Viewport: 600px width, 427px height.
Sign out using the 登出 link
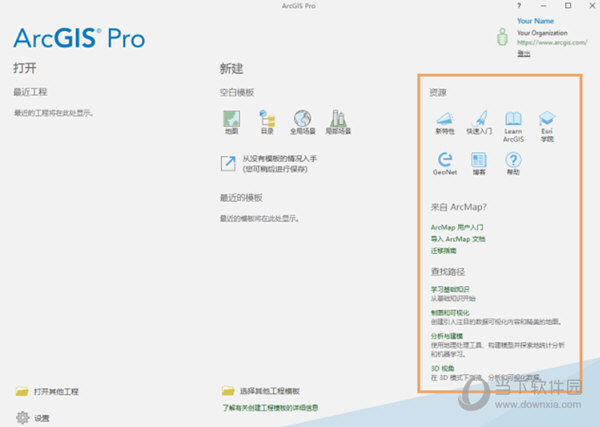[523, 53]
